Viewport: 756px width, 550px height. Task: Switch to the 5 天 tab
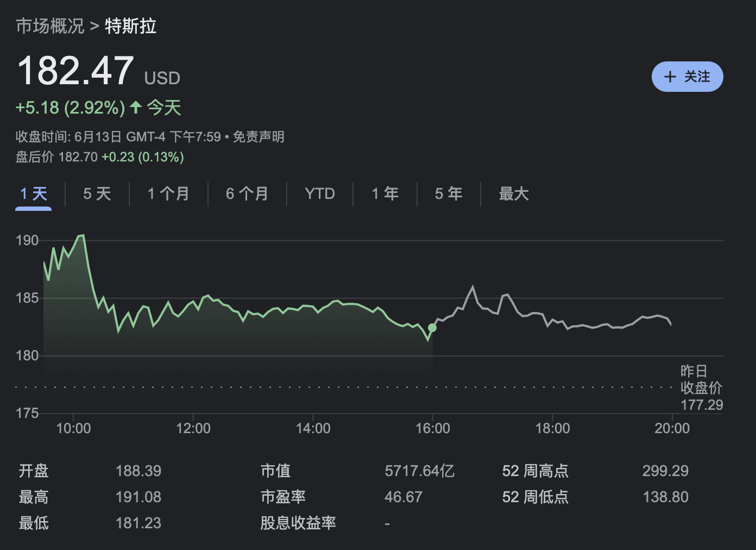(97, 193)
